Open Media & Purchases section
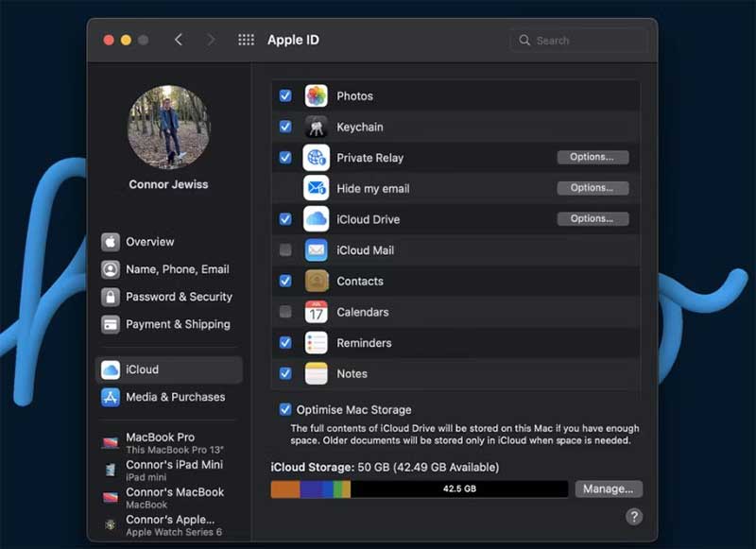 [169, 397]
